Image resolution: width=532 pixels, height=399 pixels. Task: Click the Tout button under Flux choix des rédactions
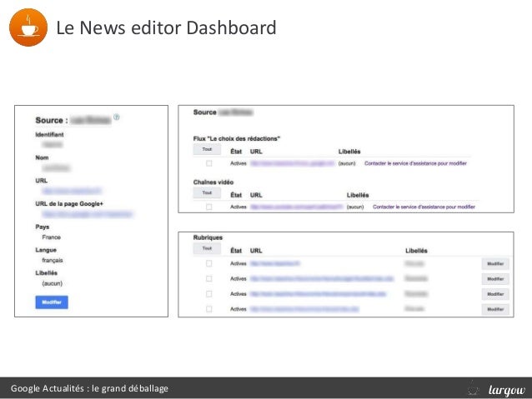pos(207,149)
